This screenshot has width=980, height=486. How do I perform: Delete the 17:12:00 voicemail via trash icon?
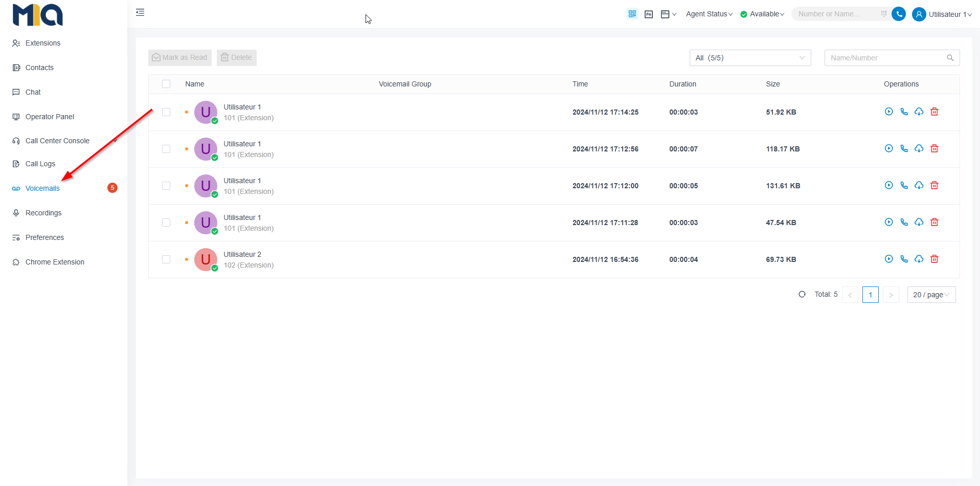click(935, 185)
